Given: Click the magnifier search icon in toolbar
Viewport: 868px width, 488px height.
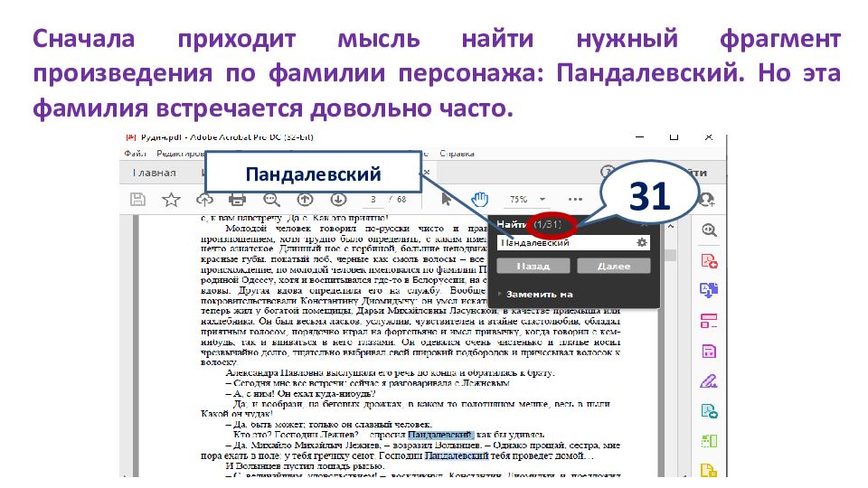Looking at the screenshot, I should pyautogui.click(x=271, y=199).
